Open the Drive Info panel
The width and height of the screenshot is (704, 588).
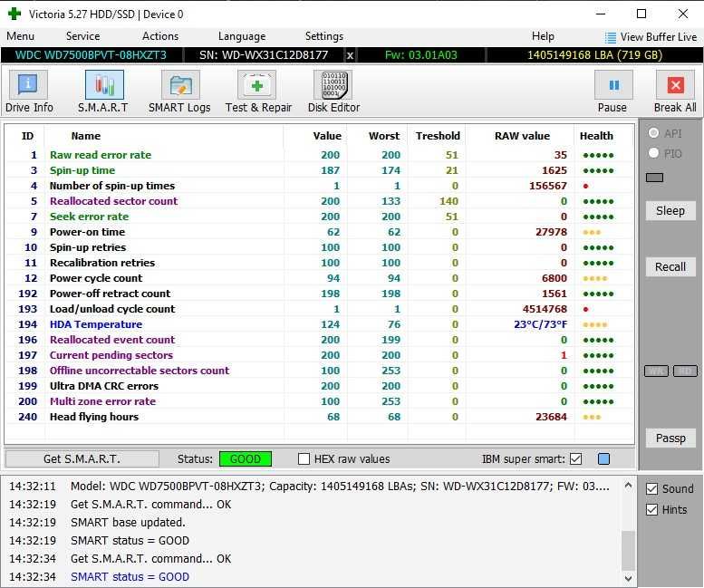(29, 92)
